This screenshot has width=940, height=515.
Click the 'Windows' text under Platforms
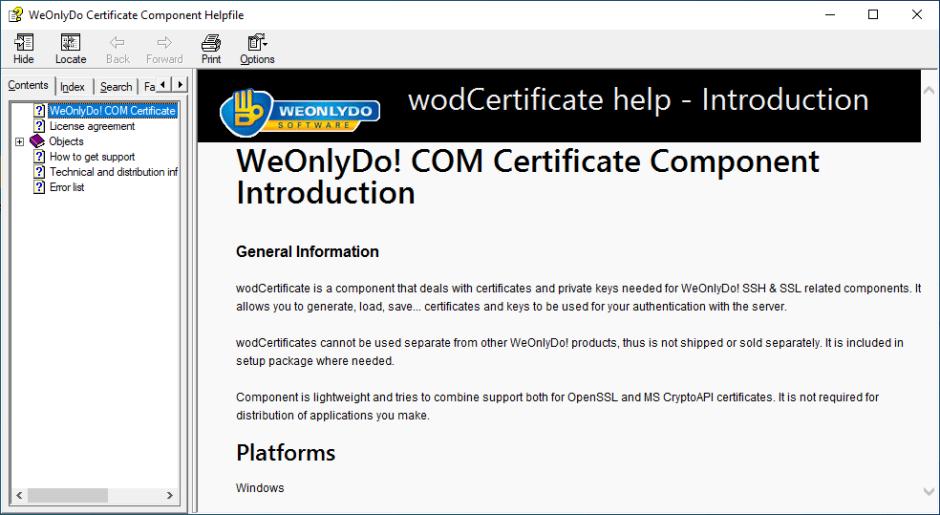[x=260, y=487]
